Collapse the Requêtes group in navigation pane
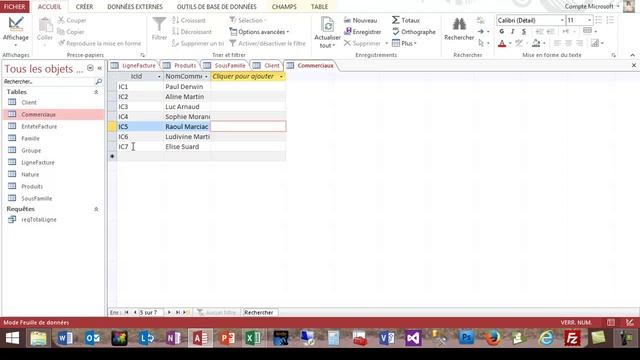 (x=96, y=209)
